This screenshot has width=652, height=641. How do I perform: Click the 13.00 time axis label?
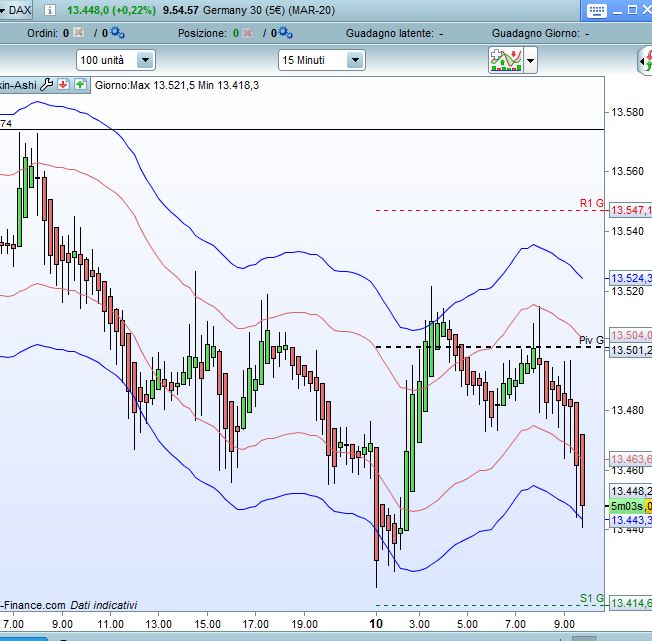(x=158, y=624)
